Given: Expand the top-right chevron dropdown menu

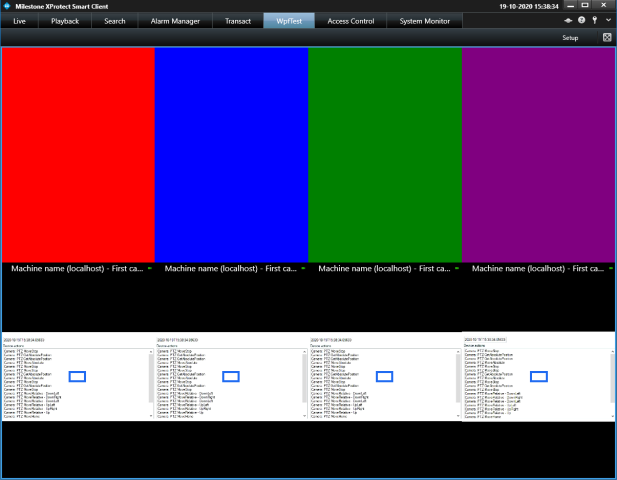Looking at the screenshot, I should (607, 20).
